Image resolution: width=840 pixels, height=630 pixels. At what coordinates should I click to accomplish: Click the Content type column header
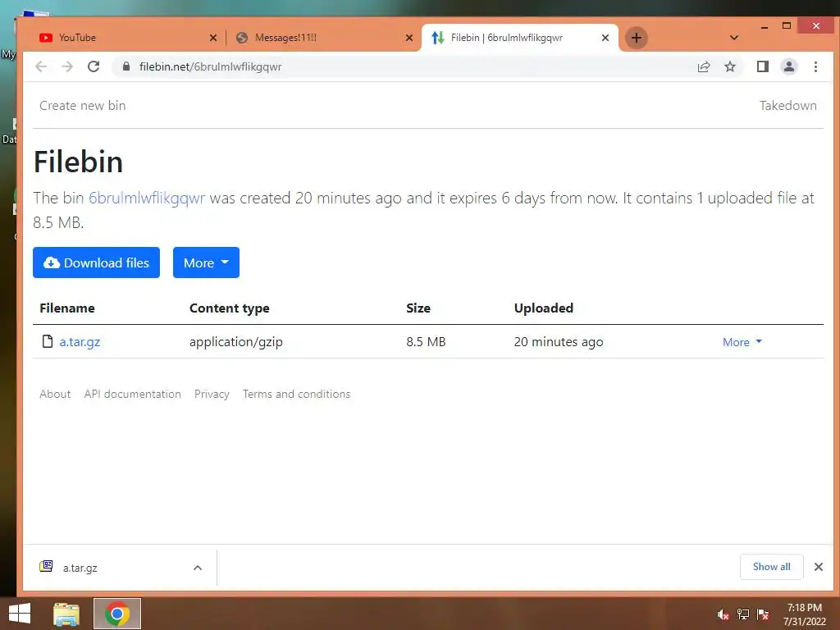click(x=230, y=308)
